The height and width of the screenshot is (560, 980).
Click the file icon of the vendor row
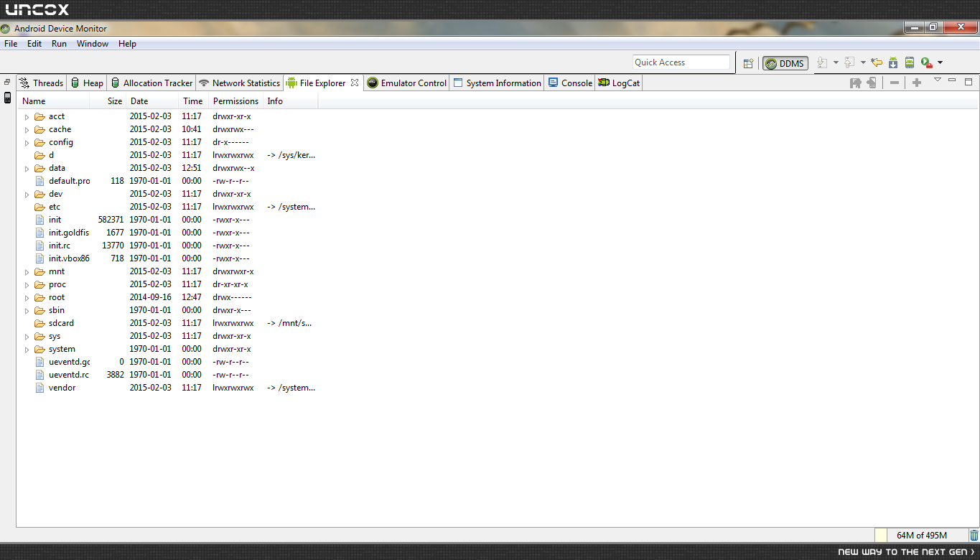coord(40,388)
